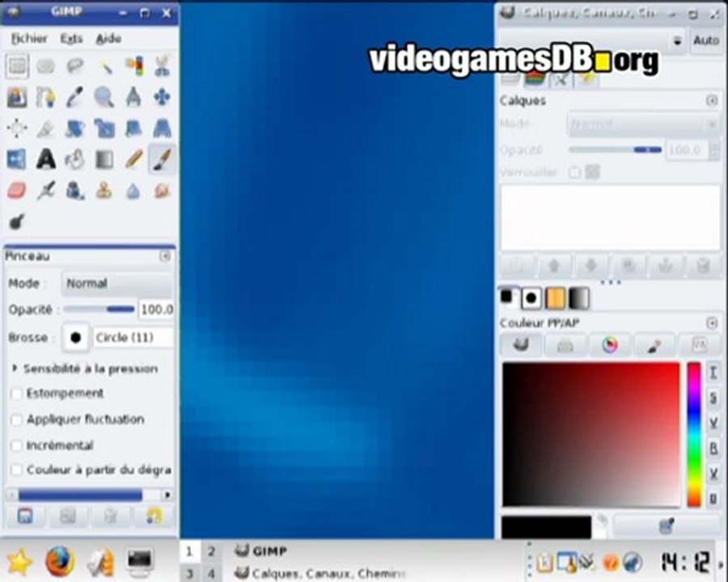Open the Calques layer Mode dropdown
The height and width of the screenshot is (582, 728).
[643, 124]
